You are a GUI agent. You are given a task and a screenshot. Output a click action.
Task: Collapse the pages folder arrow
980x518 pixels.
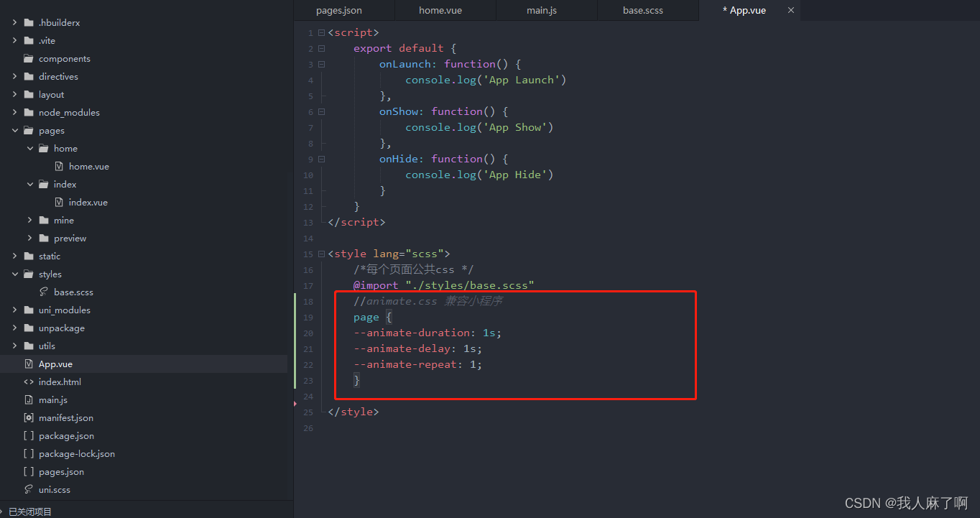tap(14, 131)
